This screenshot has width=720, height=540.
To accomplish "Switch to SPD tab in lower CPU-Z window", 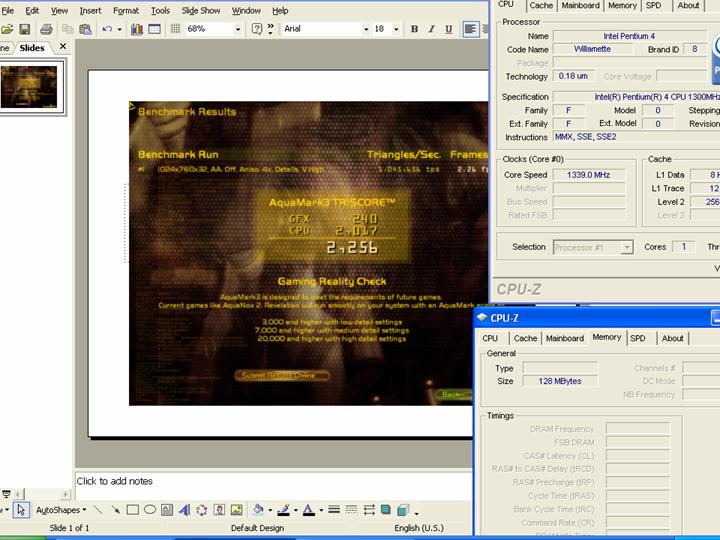I will click(638, 338).
